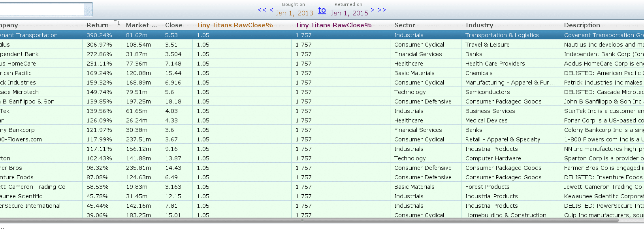This screenshot has width=644, height=233.
Task: Click the Basic Materials sector in Jewett-Cameron row
Action: (x=426, y=187)
